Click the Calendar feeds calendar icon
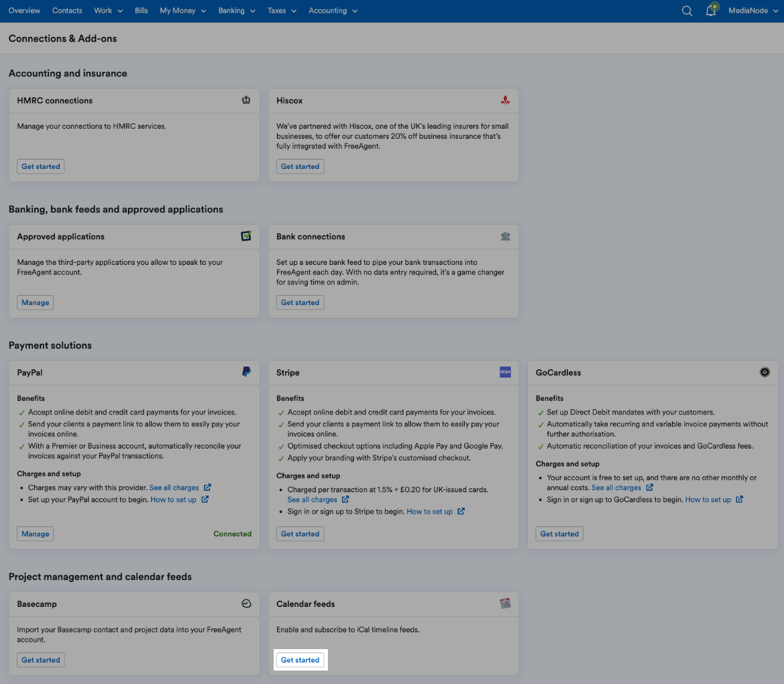784x684 pixels. tap(506, 604)
